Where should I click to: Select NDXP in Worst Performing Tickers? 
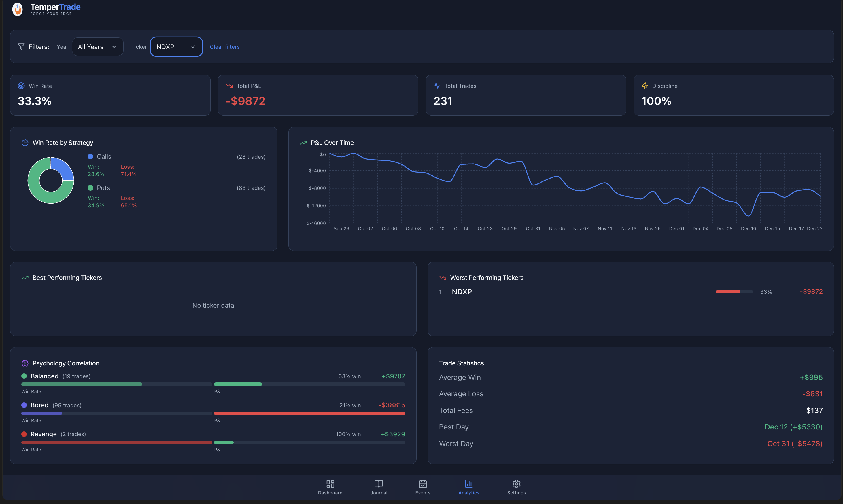[462, 291]
